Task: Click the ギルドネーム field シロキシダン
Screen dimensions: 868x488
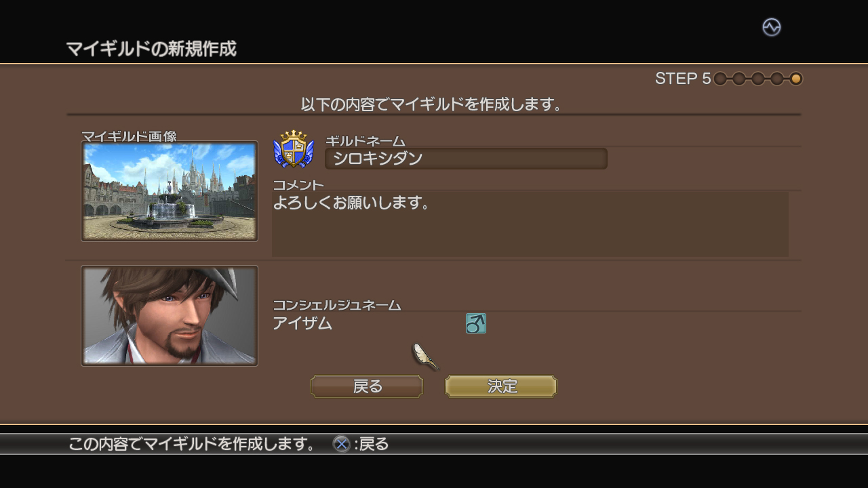Action: (466, 159)
